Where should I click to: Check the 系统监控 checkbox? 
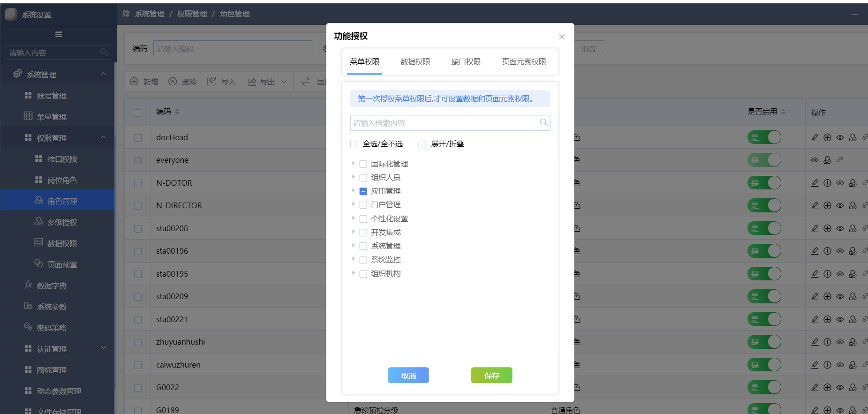(x=363, y=260)
